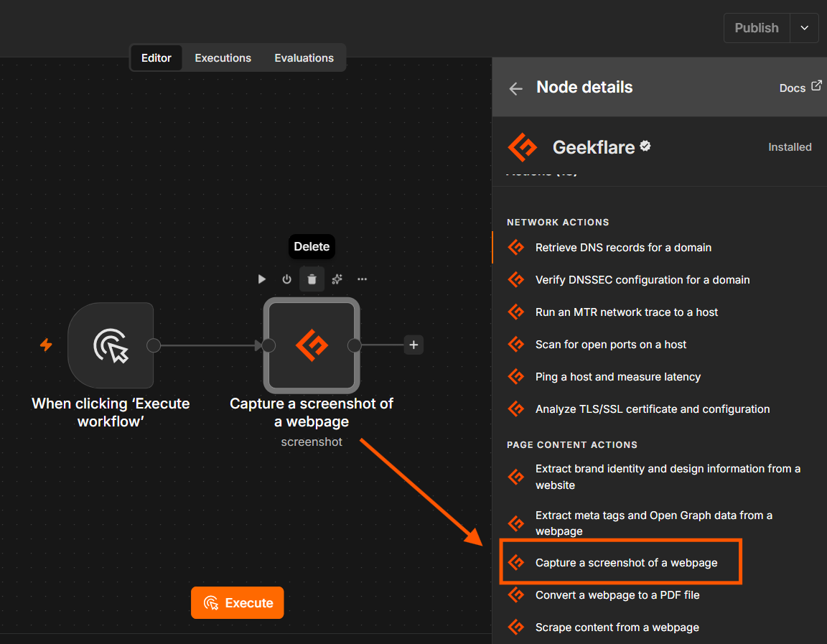Image resolution: width=827 pixels, height=644 pixels.
Task: Click the icon beside Scrape content from webpage
Action: pyautogui.click(x=516, y=627)
